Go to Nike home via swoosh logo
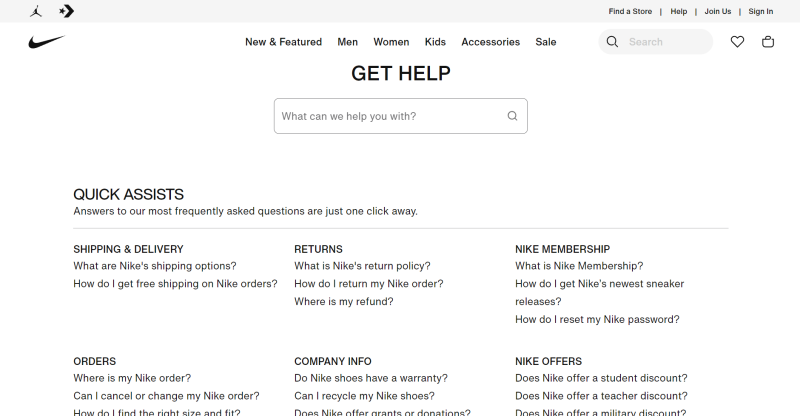Viewport: 800px width, 416px height. pyautogui.click(x=47, y=42)
